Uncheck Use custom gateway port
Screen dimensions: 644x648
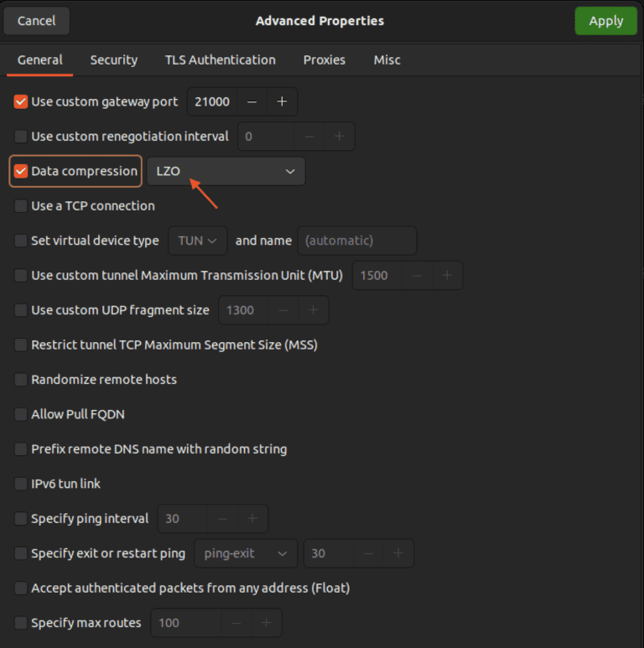tap(21, 101)
